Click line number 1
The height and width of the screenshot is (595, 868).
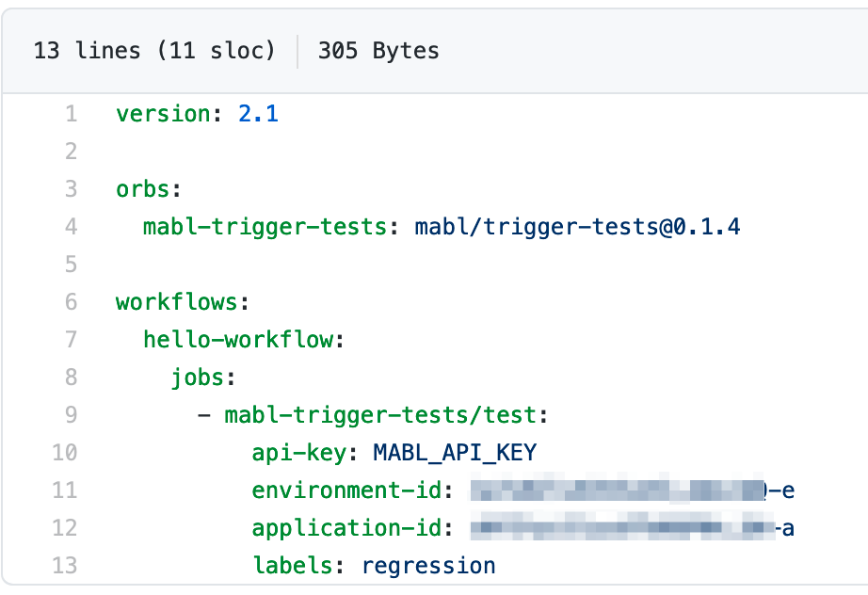click(x=71, y=114)
